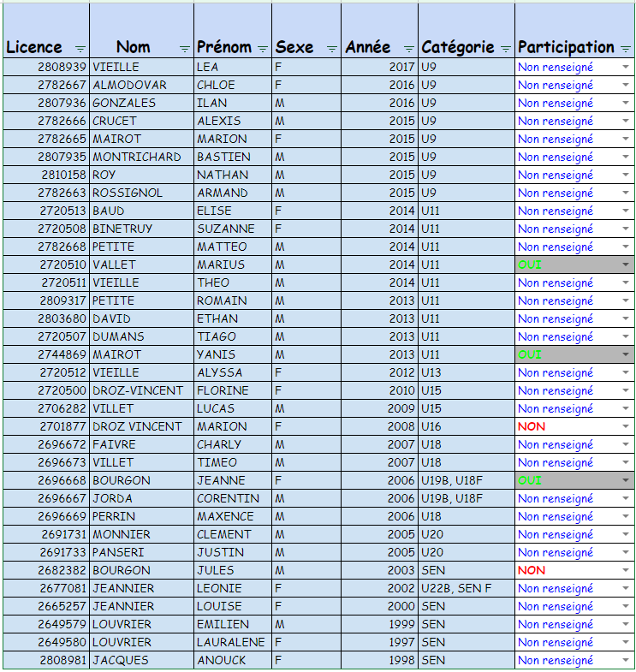This screenshot has width=636, height=672.
Task: Select NON cell for DROZ VINCENT MARION
Action: 575,426
